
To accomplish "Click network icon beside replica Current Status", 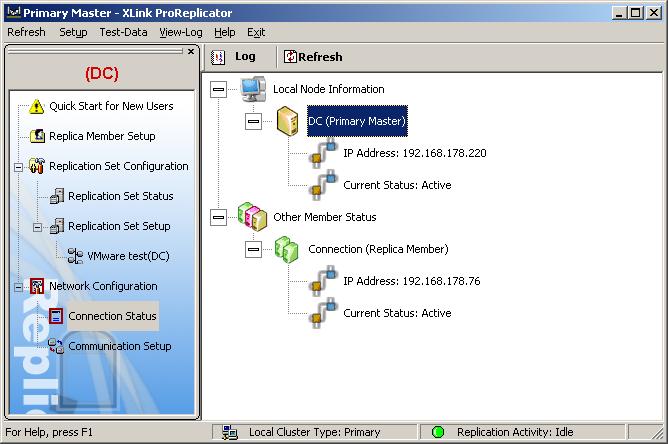I will (323, 312).
